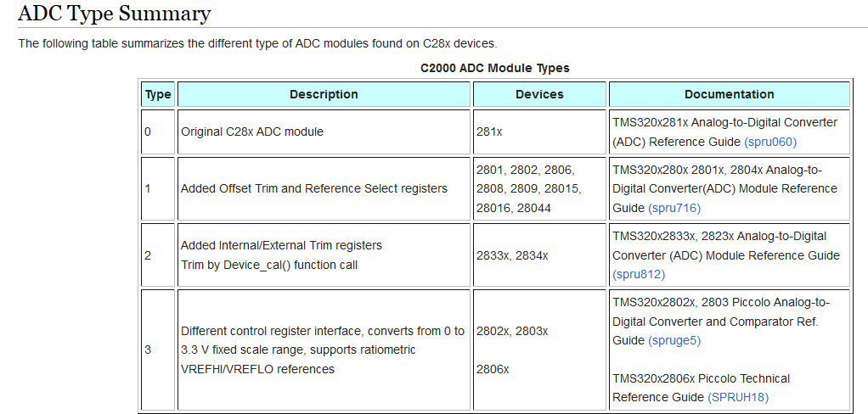Click the Documentation column header
The width and height of the screenshot is (868, 414).
click(729, 94)
